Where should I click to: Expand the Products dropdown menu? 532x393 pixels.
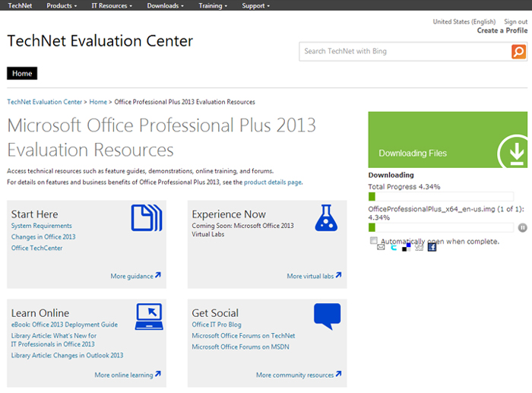point(62,6)
